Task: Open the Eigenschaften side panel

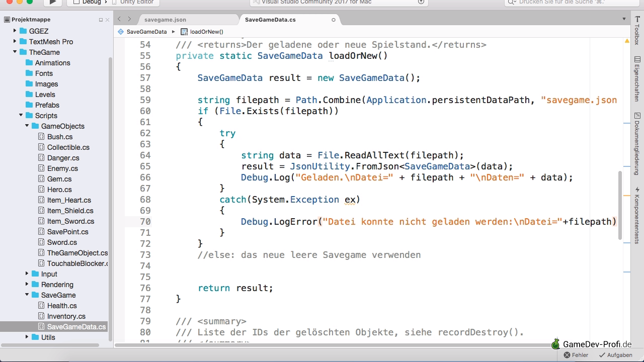Action: pos(637,78)
